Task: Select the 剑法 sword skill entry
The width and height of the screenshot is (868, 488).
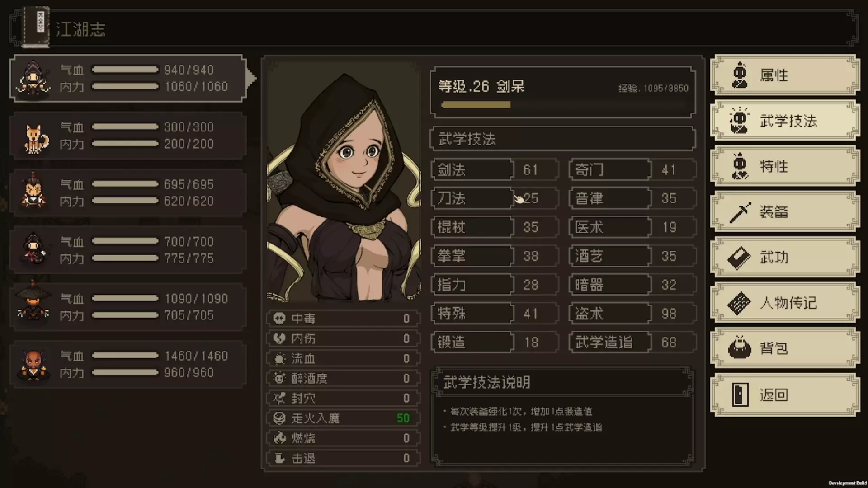Action: coord(495,170)
